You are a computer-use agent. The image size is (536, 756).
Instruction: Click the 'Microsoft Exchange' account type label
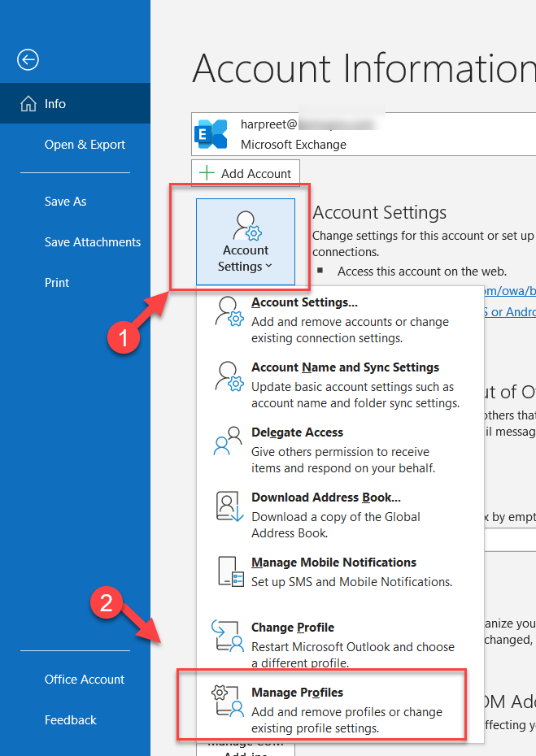point(294,145)
